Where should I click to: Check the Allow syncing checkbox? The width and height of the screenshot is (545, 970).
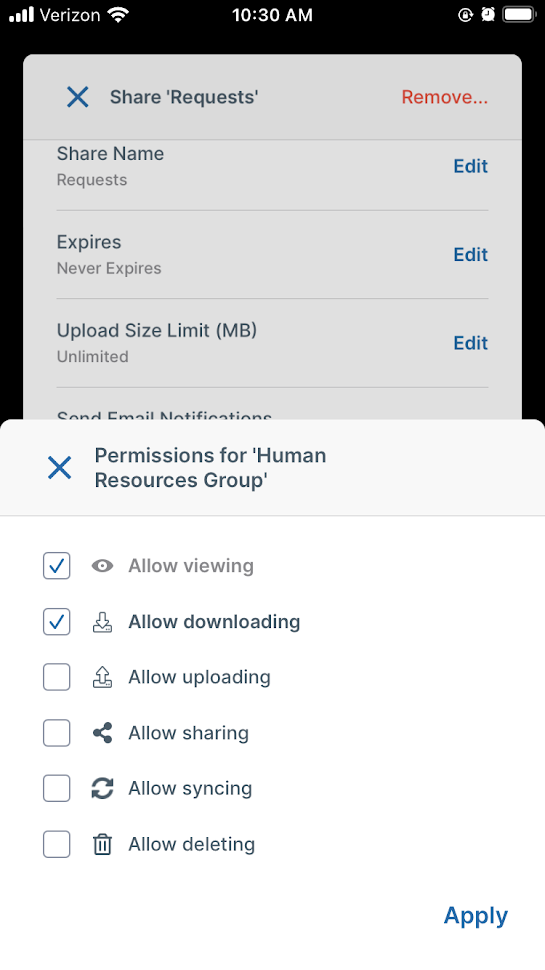56,789
